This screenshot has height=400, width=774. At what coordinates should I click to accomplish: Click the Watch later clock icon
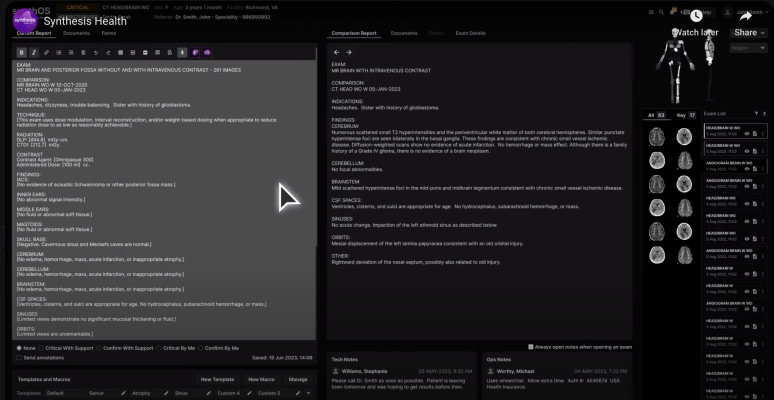(696, 15)
